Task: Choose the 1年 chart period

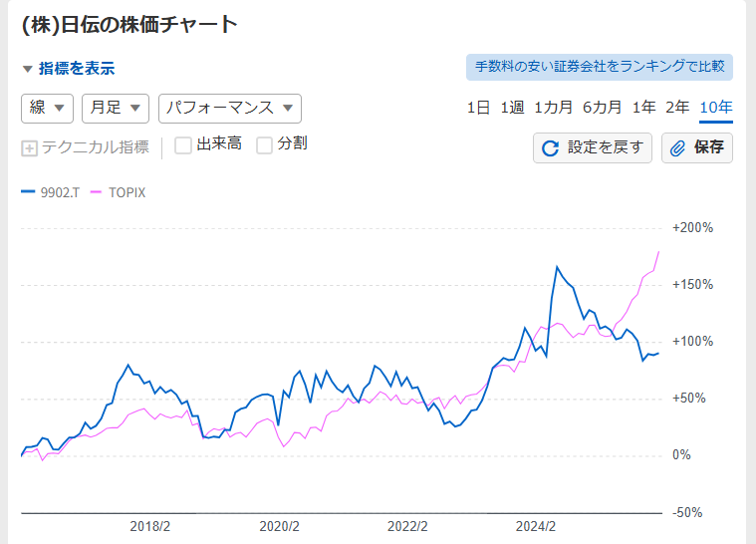Action: (x=643, y=108)
